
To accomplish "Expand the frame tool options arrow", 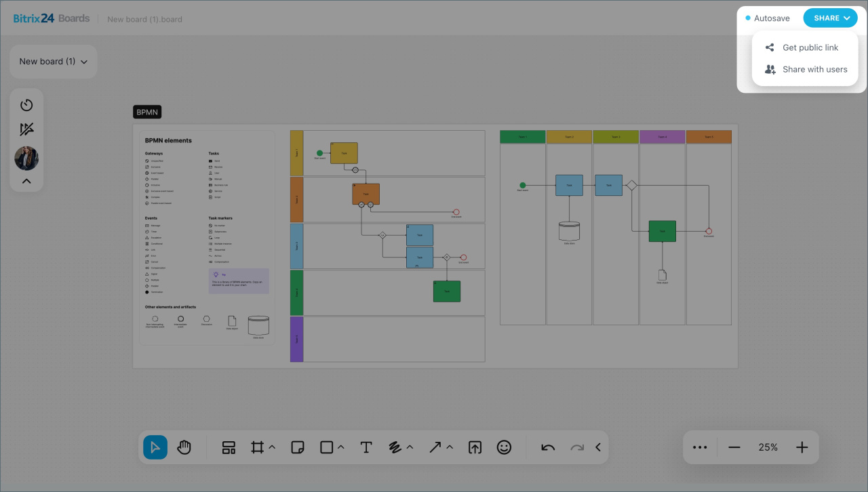I will coord(272,447).
